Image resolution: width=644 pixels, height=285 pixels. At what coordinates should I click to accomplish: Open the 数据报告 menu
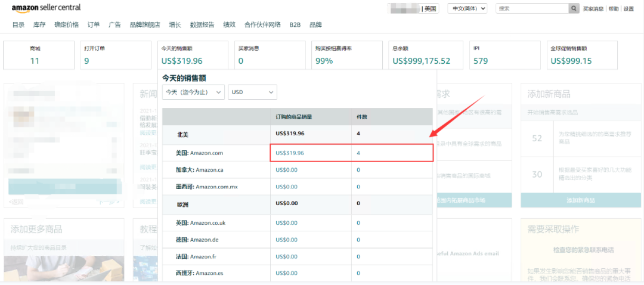(202, 25)
